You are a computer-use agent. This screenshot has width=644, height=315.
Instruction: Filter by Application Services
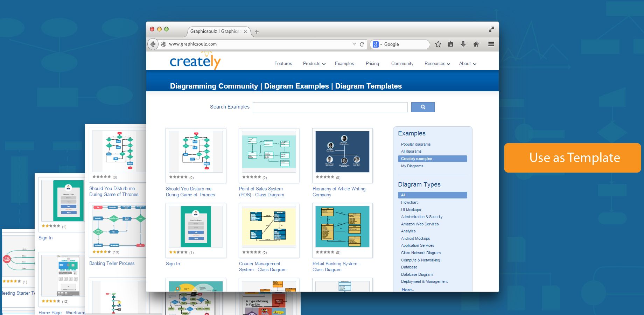pos(417,245)
